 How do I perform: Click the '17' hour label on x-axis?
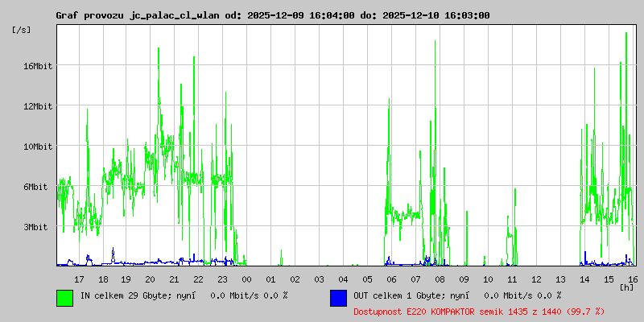point(79,279)
